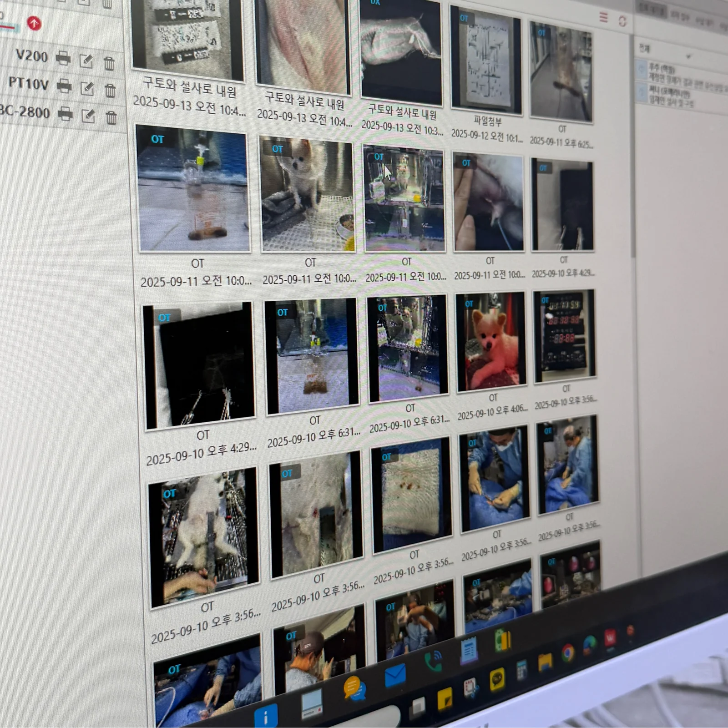
Task: Open the Mail app from the taskbar
Action: tap(395, 676)
